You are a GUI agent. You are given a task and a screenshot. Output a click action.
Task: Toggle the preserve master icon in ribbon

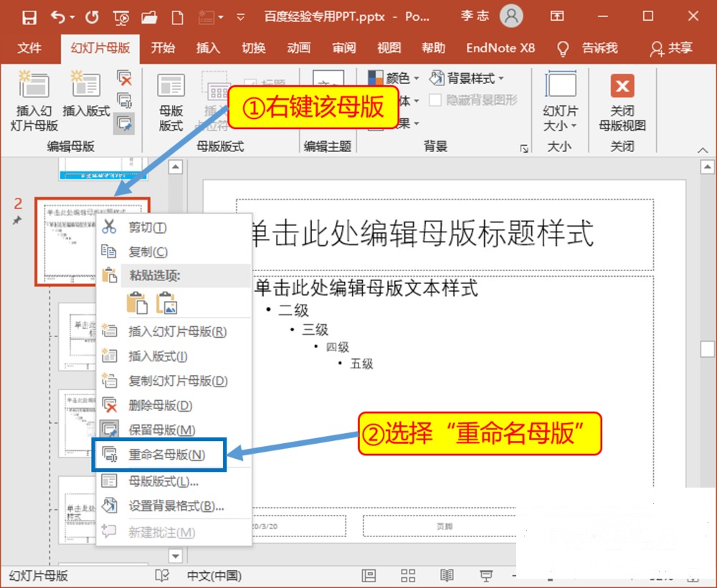124,123
